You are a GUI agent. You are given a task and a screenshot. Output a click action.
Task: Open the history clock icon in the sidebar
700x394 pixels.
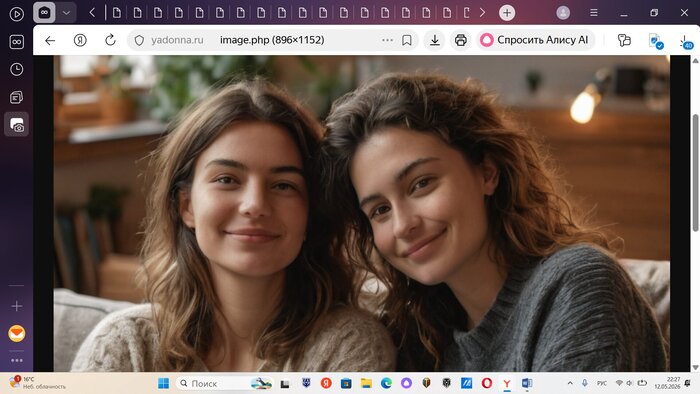(17, 69)
